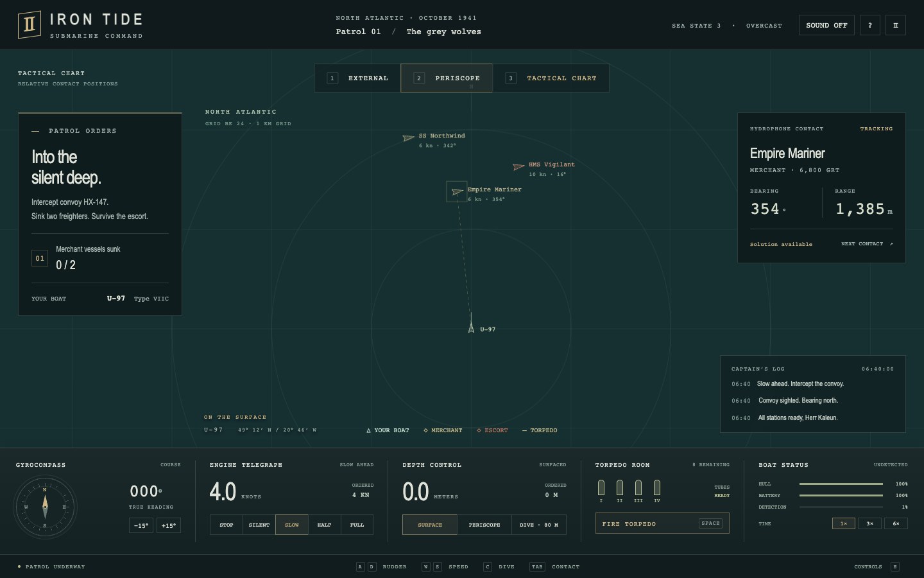Click the Hull status bar

click(x=841, y=484)
